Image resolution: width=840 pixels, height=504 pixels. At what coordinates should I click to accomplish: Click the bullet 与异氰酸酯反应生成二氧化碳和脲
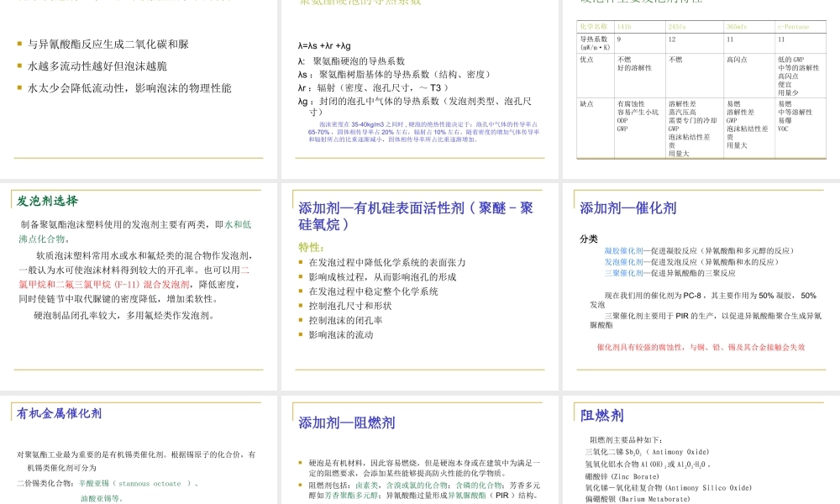click(x=108, y=44)
